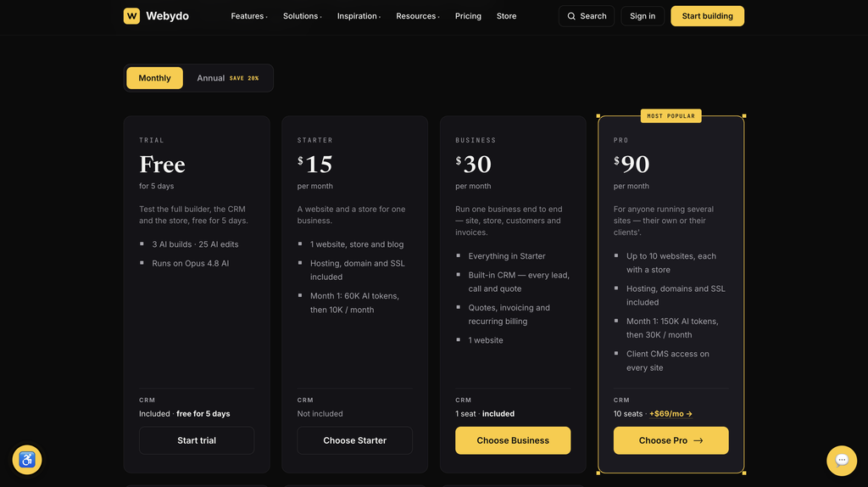This screenshot has width=868, height=487.
Task: Open the chat bubble icon
Action: pyautogui.click(x=842, y=461)
